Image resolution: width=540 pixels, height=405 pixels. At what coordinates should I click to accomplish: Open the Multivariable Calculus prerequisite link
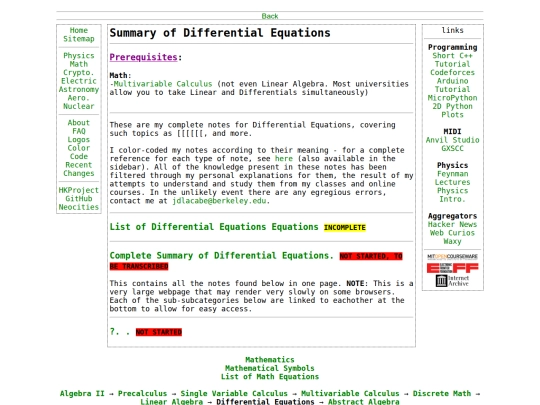163,84
